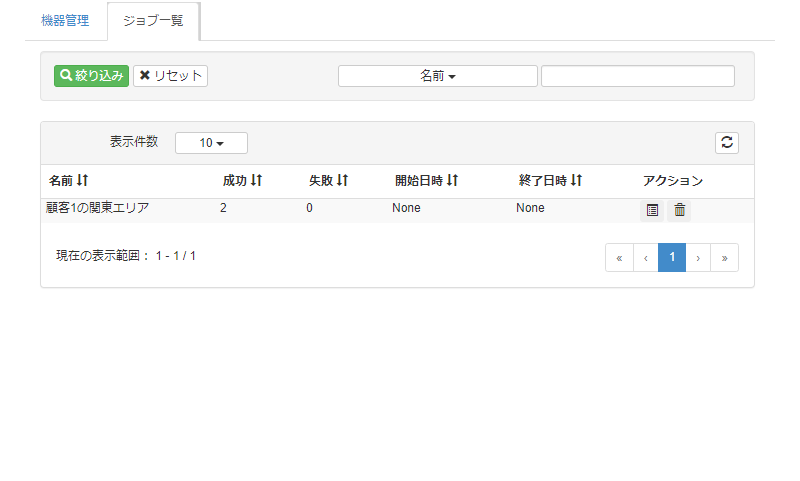Sort by 名前 column using sort icon

[83, 181]
